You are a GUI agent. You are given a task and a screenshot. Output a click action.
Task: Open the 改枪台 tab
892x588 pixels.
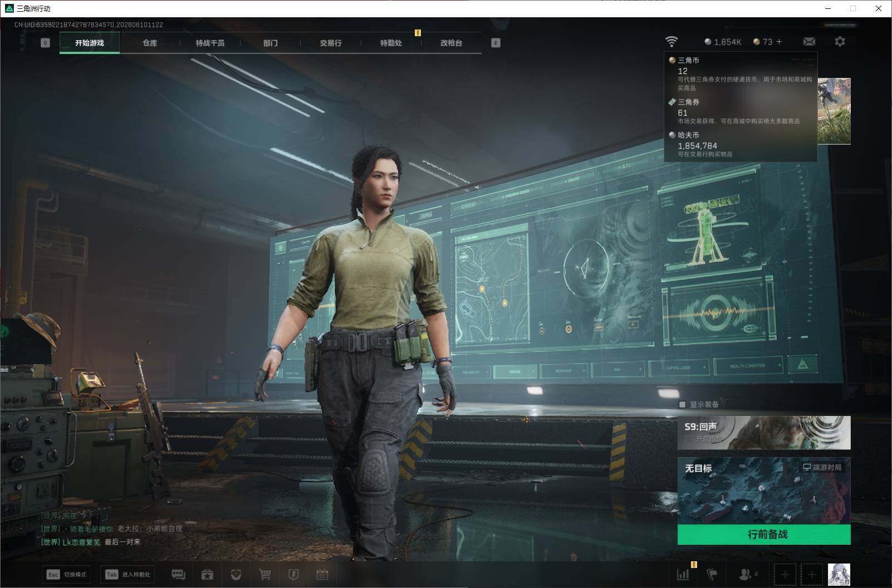point(451,43)
